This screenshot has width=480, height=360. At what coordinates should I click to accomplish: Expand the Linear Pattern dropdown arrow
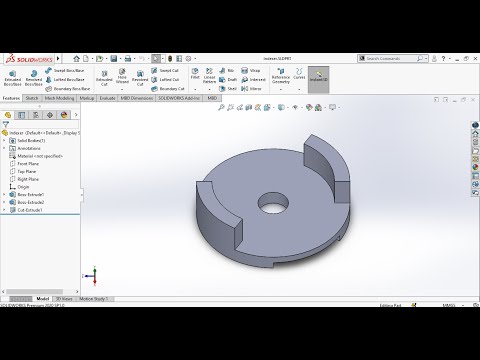click(x=209, y=89)
